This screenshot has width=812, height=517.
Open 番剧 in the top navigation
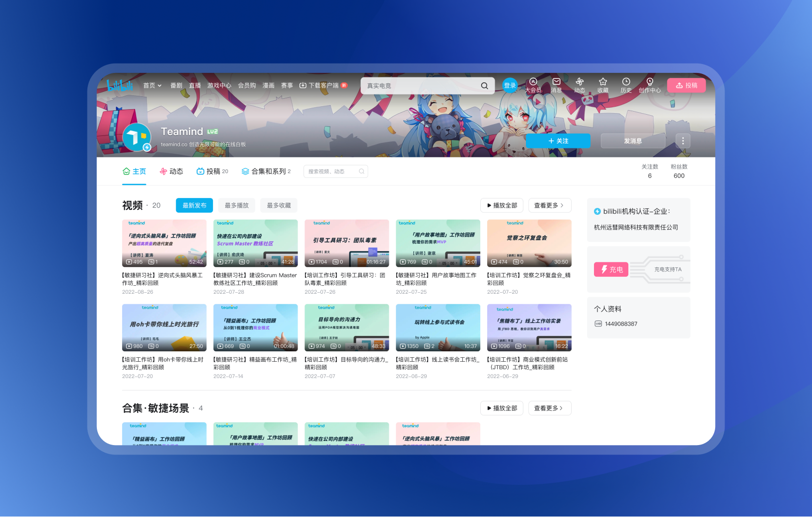(x=176, y=85)
